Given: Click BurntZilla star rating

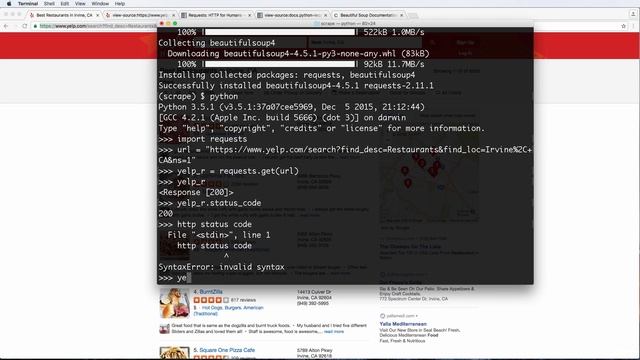Looking at the screenshot, I should click(x=211, y=300).
